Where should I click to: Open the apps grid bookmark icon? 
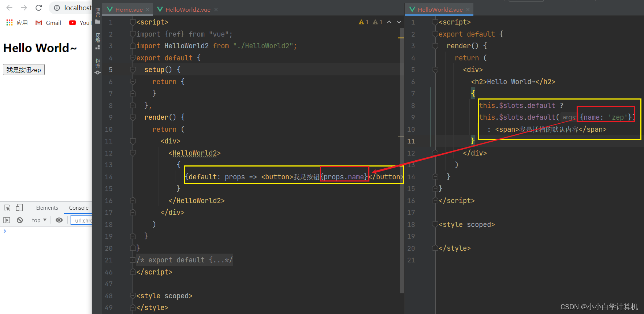click(x=10, y=23)
